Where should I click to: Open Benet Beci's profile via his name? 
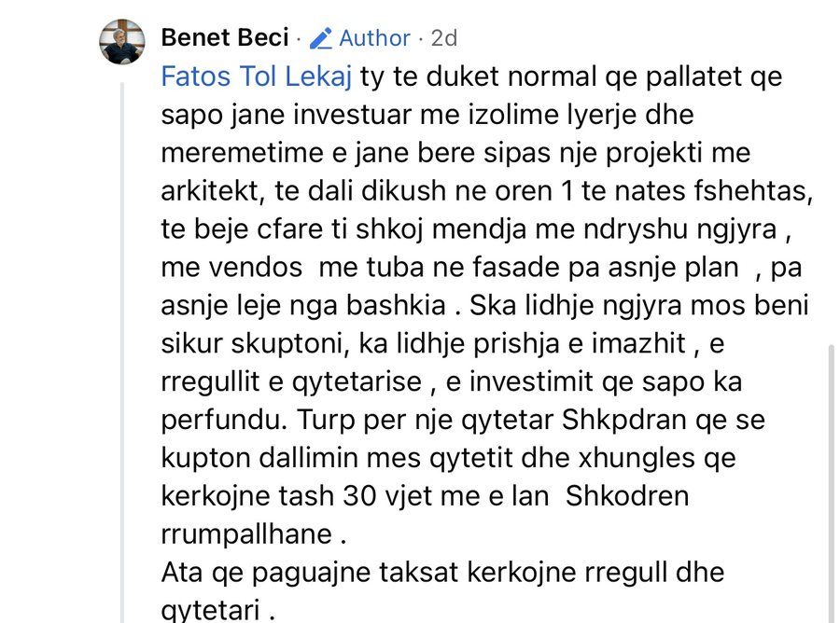[224, 37]
